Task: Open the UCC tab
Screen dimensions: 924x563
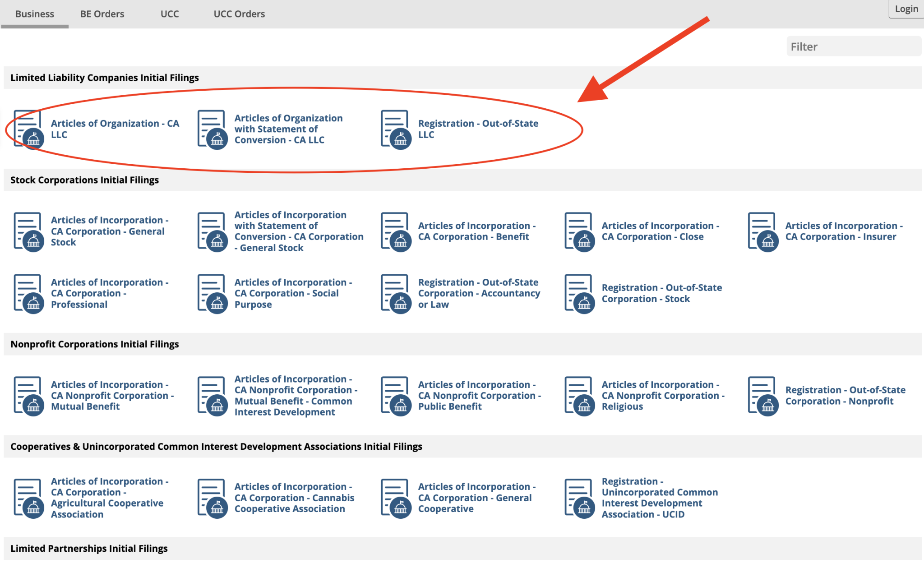Action: [x=170, y=14]
